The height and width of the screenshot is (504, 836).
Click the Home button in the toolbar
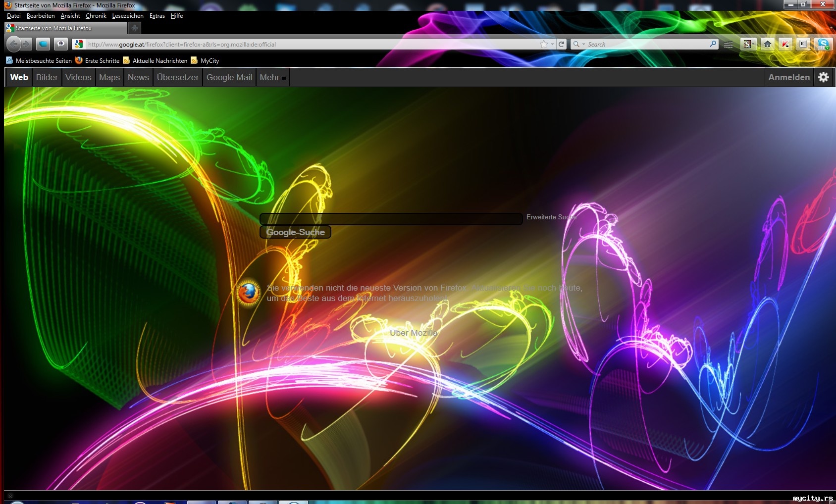pos(767,44)
